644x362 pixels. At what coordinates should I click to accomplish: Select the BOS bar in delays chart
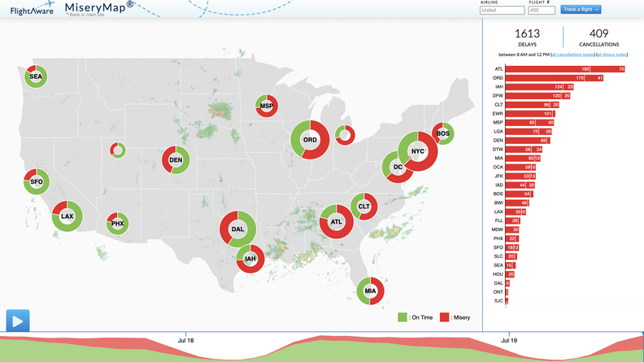519,194
